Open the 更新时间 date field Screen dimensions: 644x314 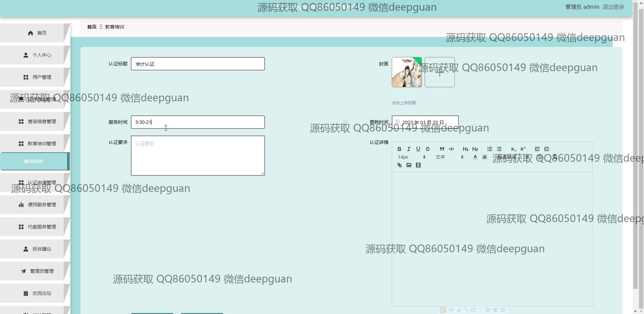(x=425, y=122)
